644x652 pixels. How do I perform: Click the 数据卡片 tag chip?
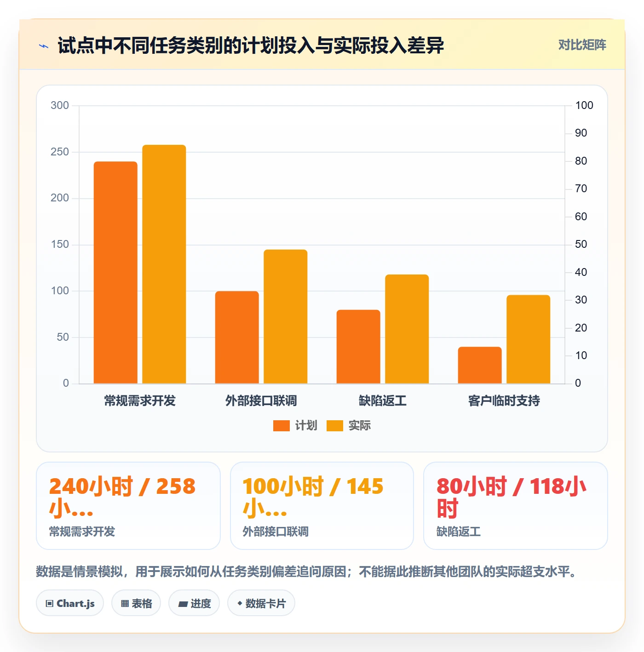coord(261,603)
